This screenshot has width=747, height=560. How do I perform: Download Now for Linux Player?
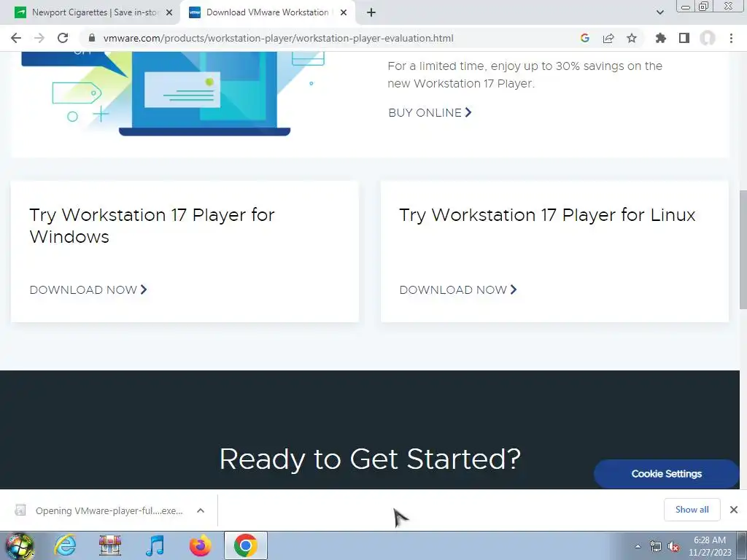(458, 290)
